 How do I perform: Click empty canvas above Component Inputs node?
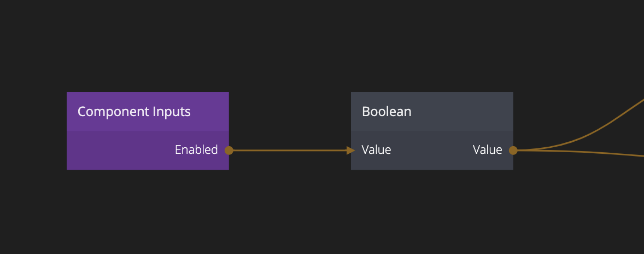point(148,49)
